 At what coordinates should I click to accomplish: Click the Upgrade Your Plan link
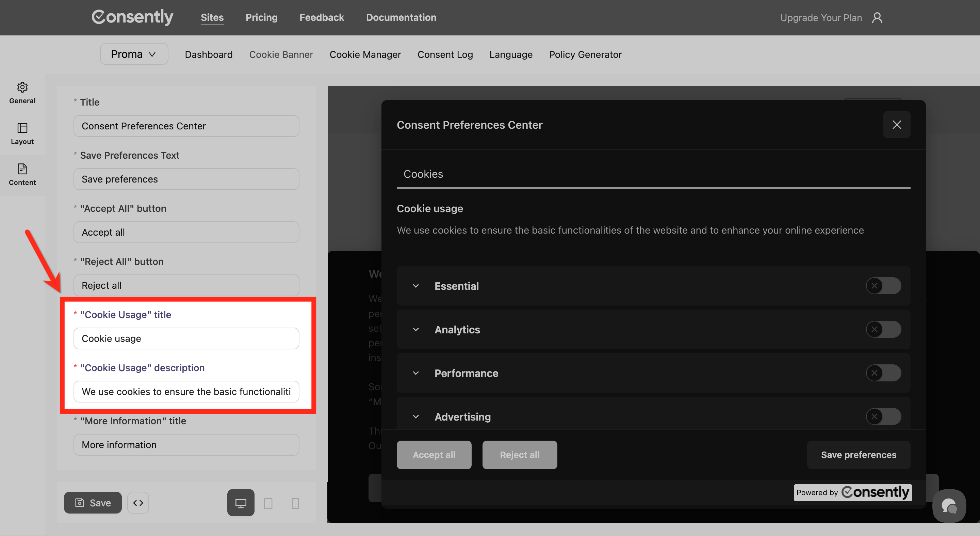pyautogui.click(x=821, y=18)
